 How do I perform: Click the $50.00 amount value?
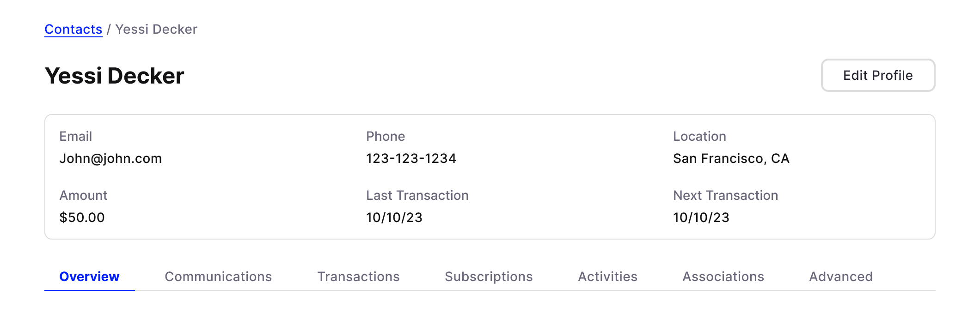(82, 217)
